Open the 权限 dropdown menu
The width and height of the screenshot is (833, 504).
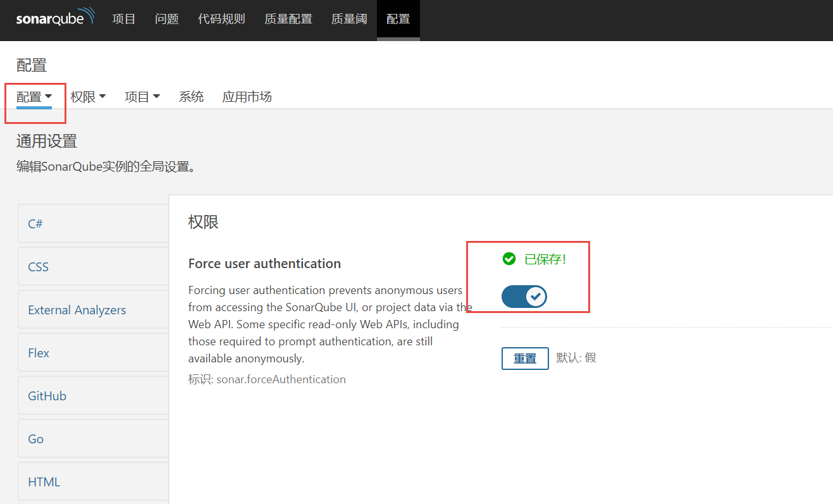click(88, 97)
